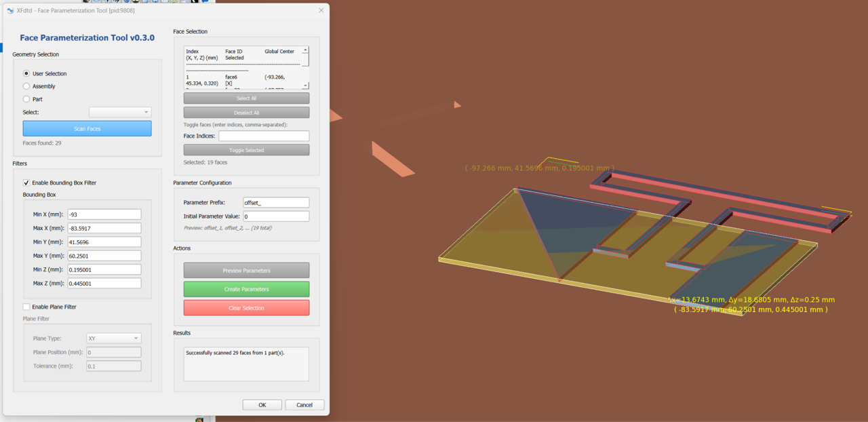This screenshot has height=422, width=868.
Task: Click the red Clear Selection button
Action: click(246, 308)
